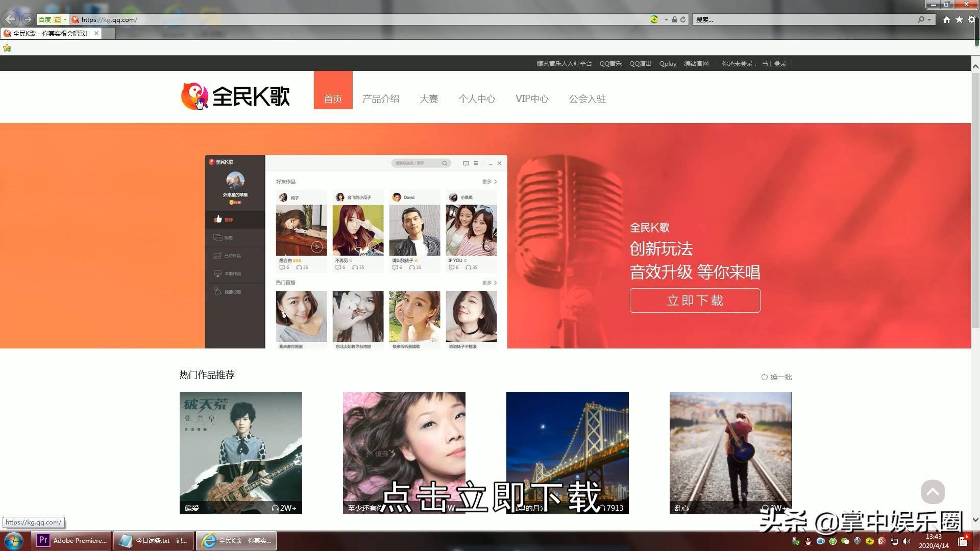
Task: Click the show desktop strip at taskbar end
Action: point(976,541)
